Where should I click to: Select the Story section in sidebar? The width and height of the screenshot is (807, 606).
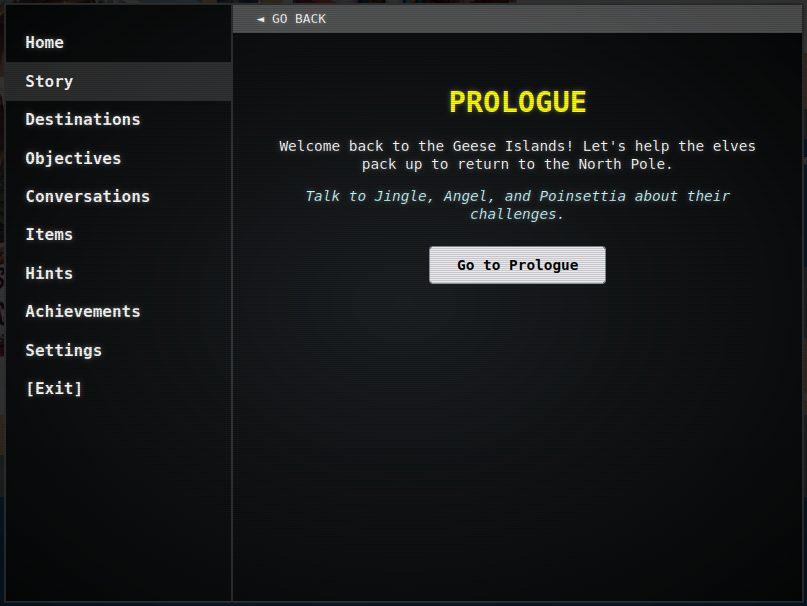click(49, 82)
